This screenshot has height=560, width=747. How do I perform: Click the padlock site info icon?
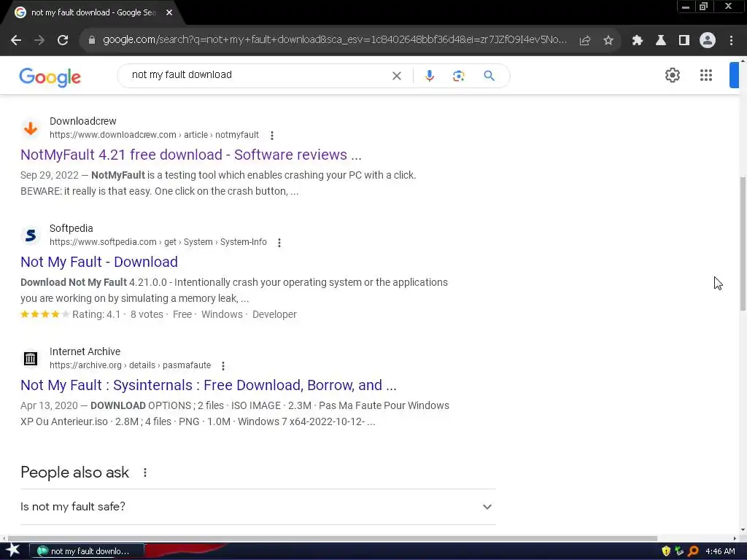(x=92, y=40)
